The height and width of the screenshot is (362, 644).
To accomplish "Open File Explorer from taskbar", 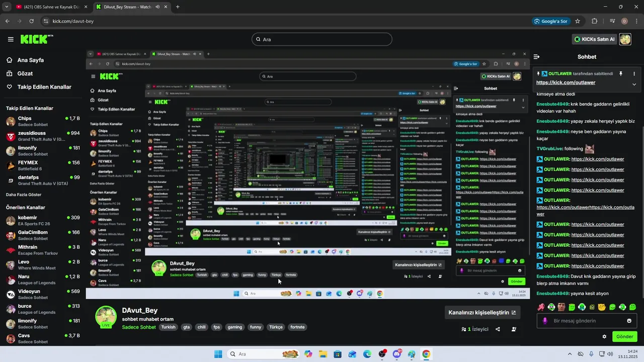I will coord(323,354).
